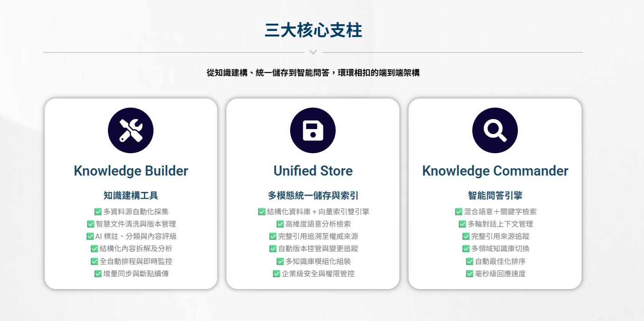644x321 pixels.
Task: Click the check mark beside 多領域知識庫切換
Action: tap(466, 249)
